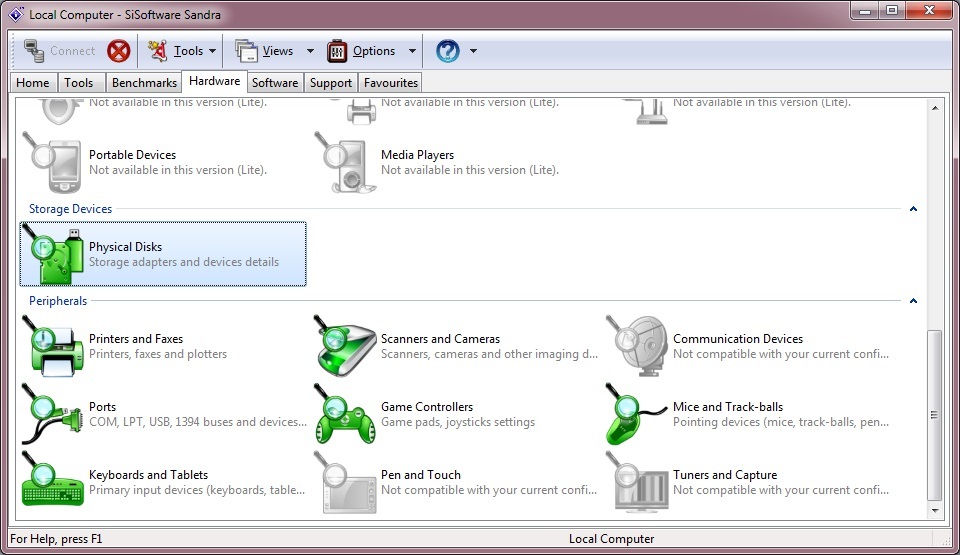Click the Options toolbar label
960x555 pixels.
pyautogui.click(x=373, y=51)
